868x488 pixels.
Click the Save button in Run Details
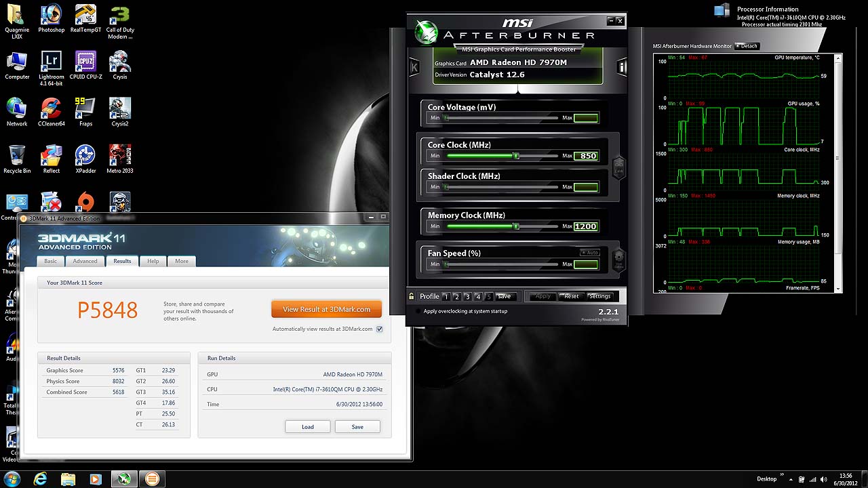(357, 426)
